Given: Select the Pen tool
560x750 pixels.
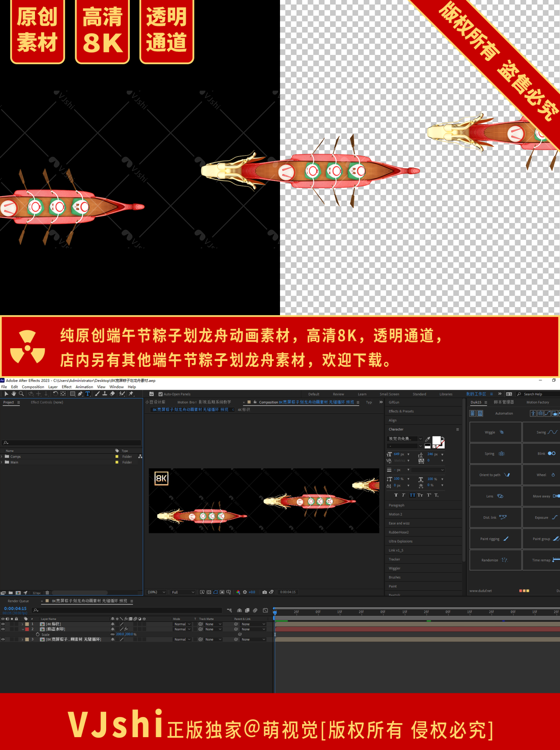Looking at the screenshot, I should (x=80, y=394).
